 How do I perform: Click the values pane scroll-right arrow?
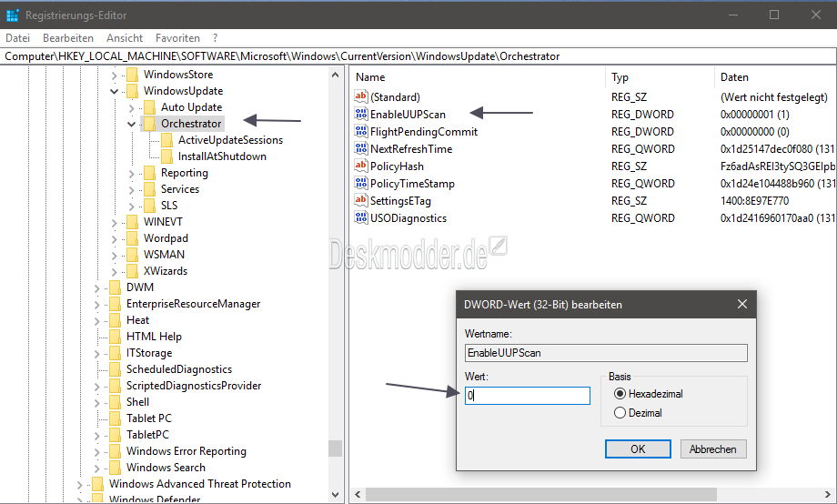coord(827,494)
